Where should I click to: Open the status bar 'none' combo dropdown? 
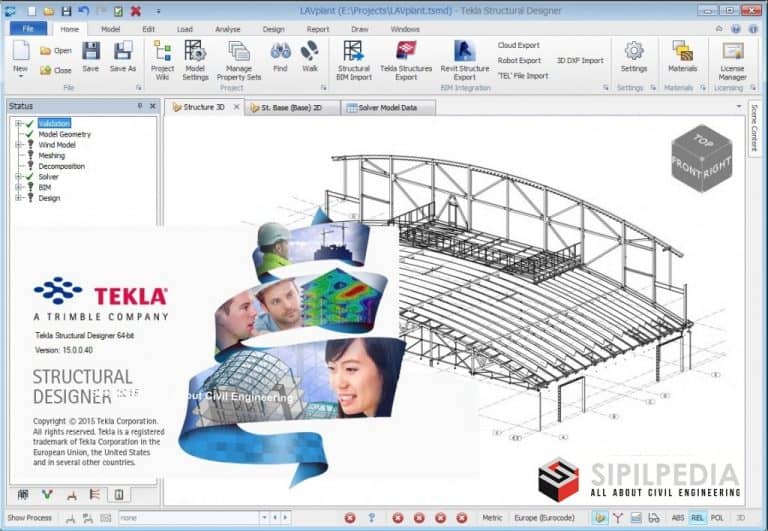[264, 518]
